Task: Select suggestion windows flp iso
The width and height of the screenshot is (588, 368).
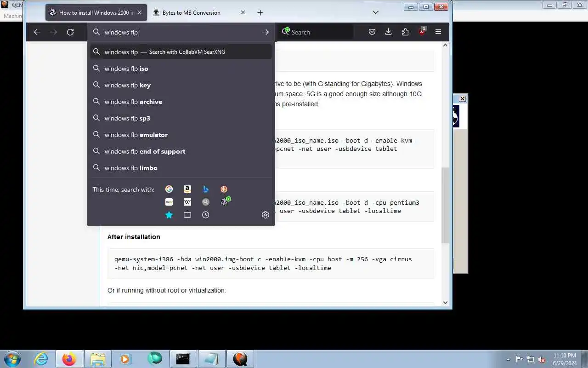Action: 181,69
